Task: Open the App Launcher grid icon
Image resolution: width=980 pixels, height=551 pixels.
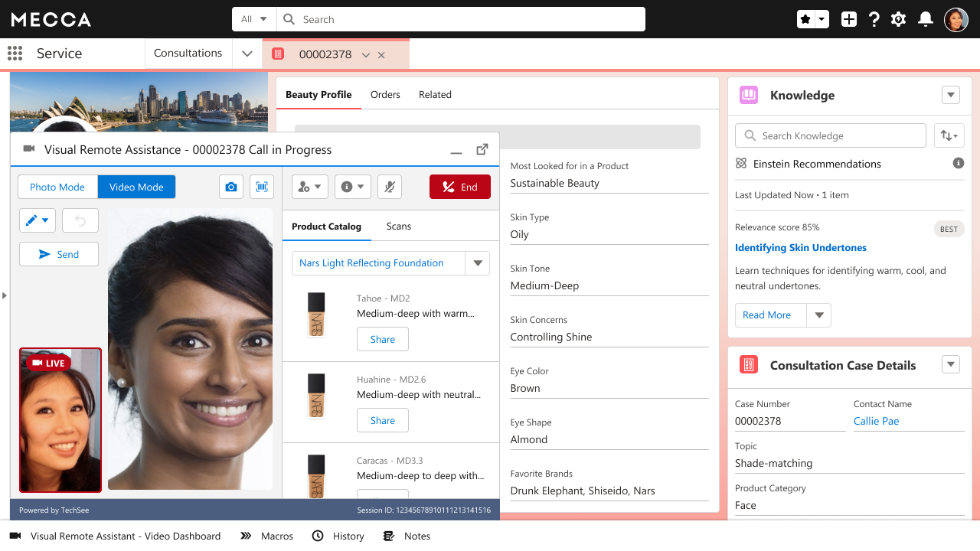Action: tap(15, 53)
